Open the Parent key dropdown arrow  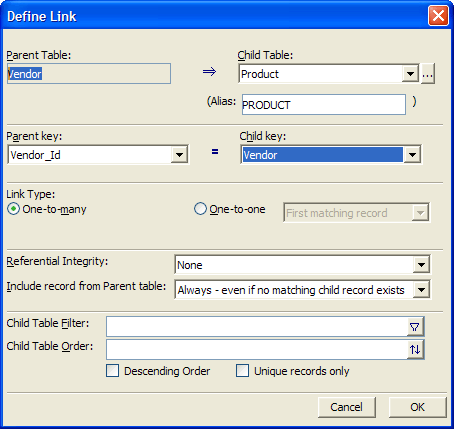(179, 155)
